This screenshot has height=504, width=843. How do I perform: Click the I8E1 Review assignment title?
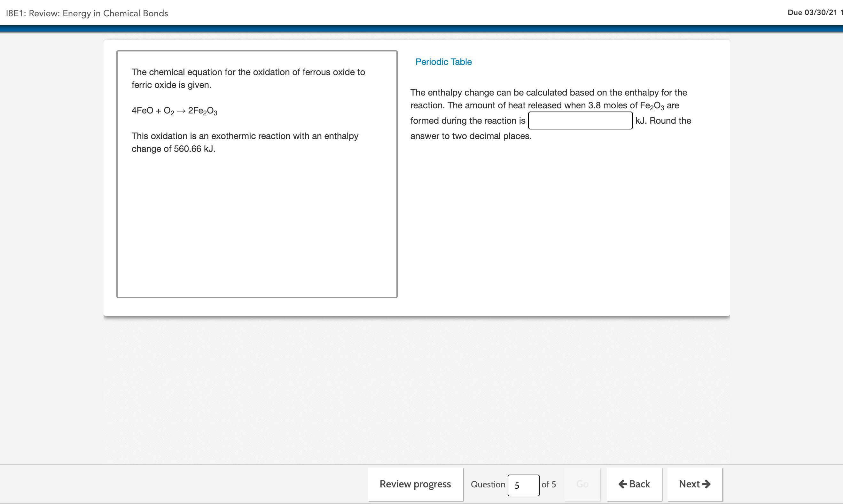click(x=87, y=13)
